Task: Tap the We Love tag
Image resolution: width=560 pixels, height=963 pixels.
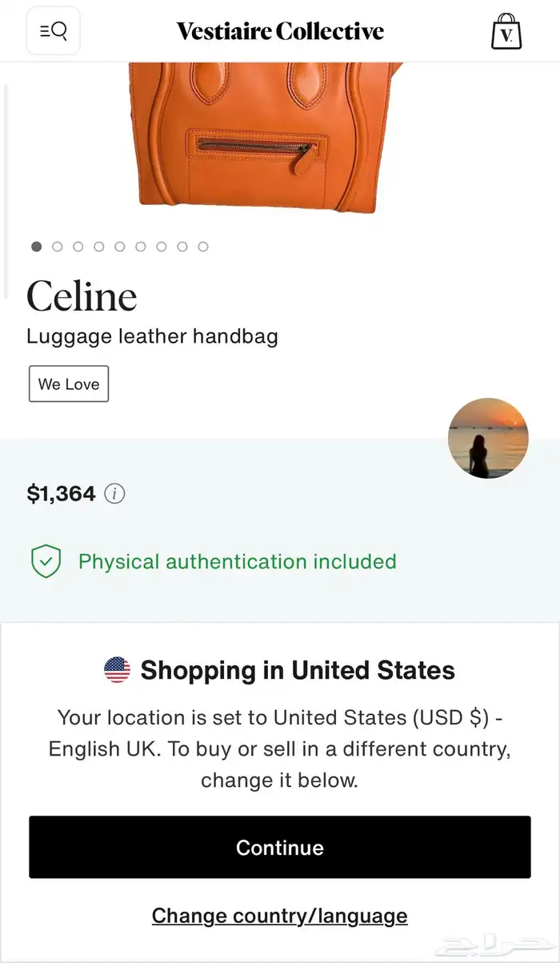Action: point(69,384)
